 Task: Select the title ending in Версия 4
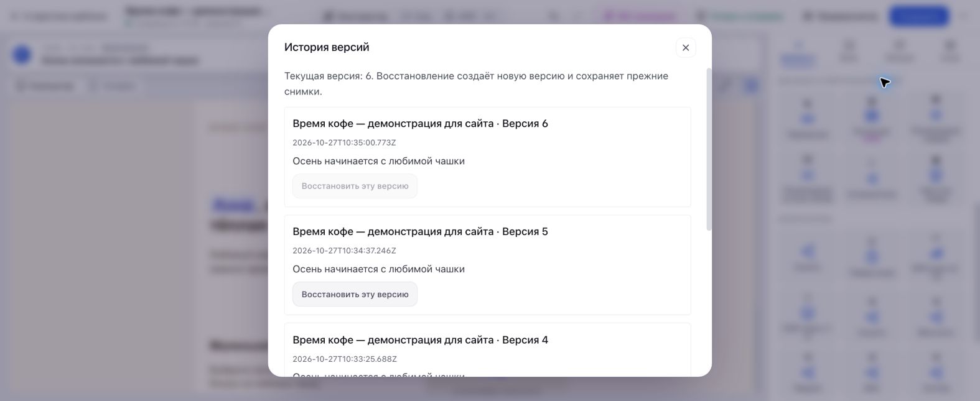[420, 340]
